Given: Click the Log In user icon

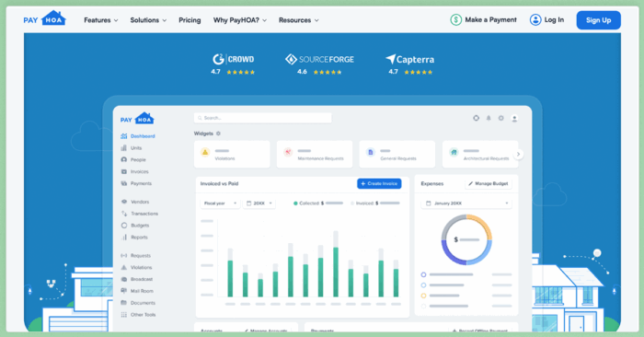Looking at the screenshot, I should pos(535,19).
